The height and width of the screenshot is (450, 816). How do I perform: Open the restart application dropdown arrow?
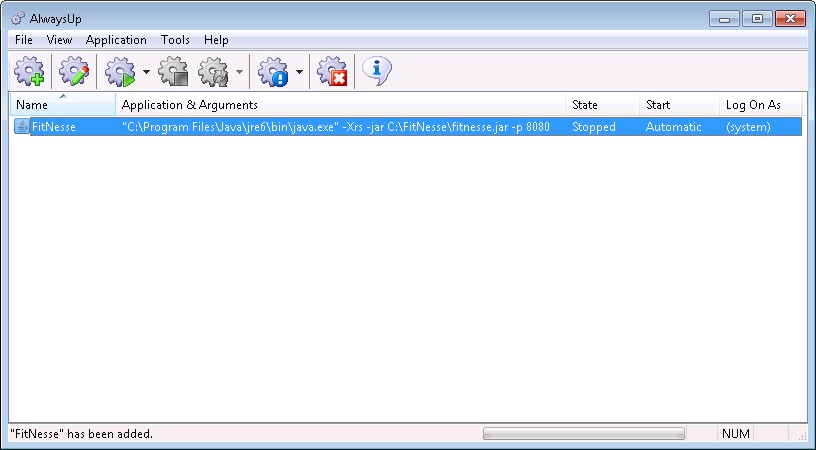tap(239, 72)
